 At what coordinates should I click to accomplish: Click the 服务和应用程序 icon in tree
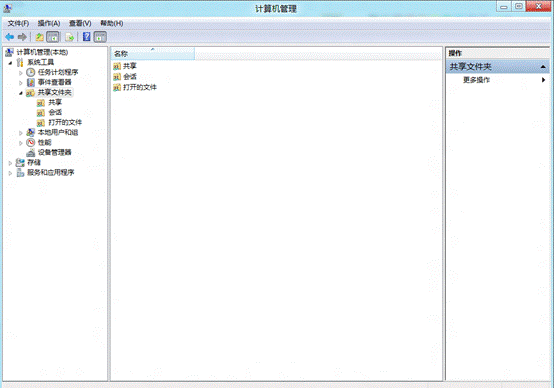point(20,172)
